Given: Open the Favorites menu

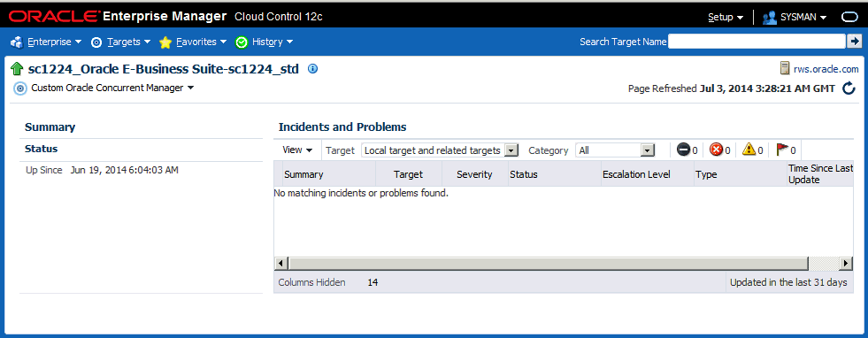Looking at the screenshot, I should tap(201, 42).
